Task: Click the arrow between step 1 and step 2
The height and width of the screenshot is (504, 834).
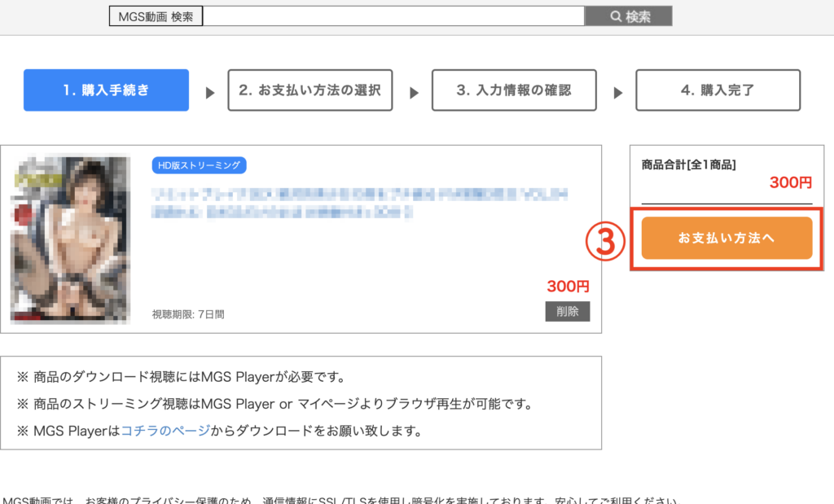Action: [210, 93]
